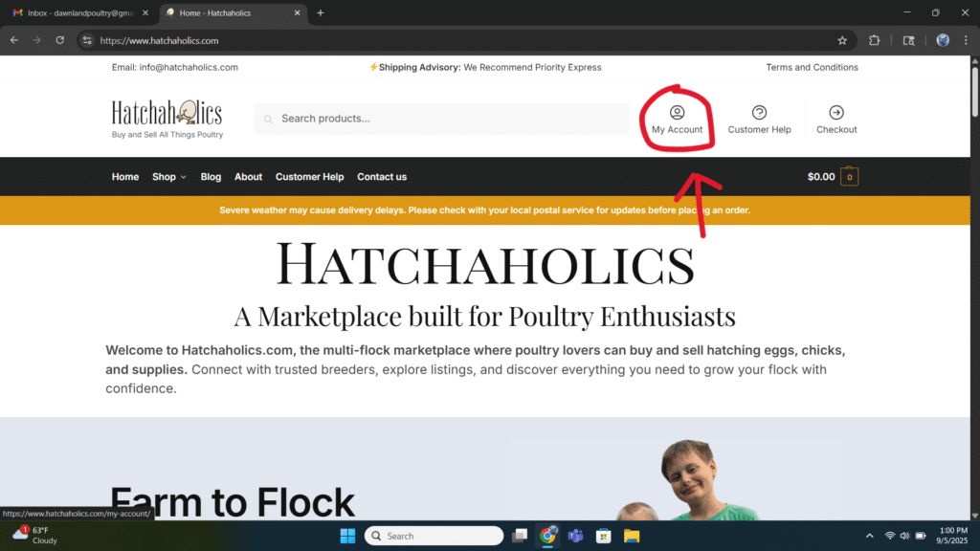Open Wi-Fi network settings in the tray

click(x=890, y=536)
